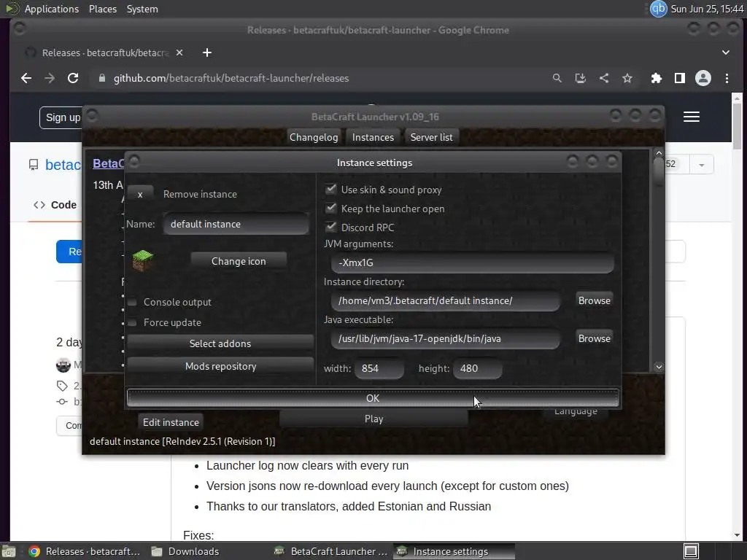The image size is (747, 560).
Task: Click the width field
Action: [x=379, y=368]
